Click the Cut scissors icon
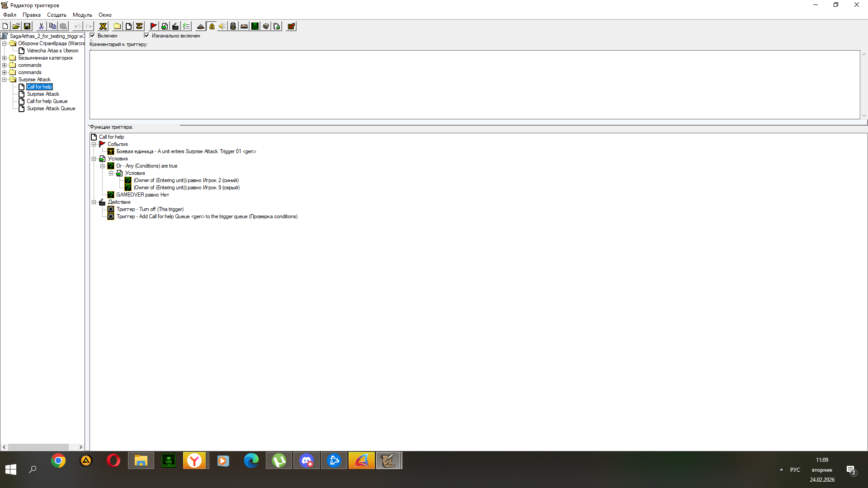Screen dimensions: 868x488 (41, 26)
